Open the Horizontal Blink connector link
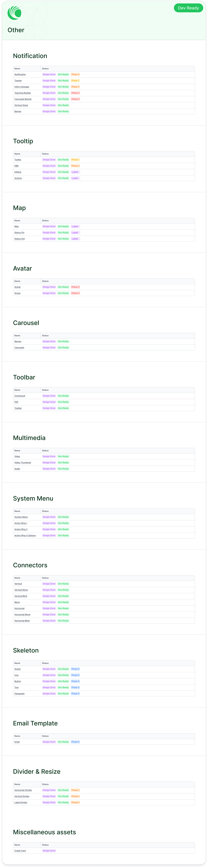The width and height of the screenshot is (208, 868). [22, 621]
